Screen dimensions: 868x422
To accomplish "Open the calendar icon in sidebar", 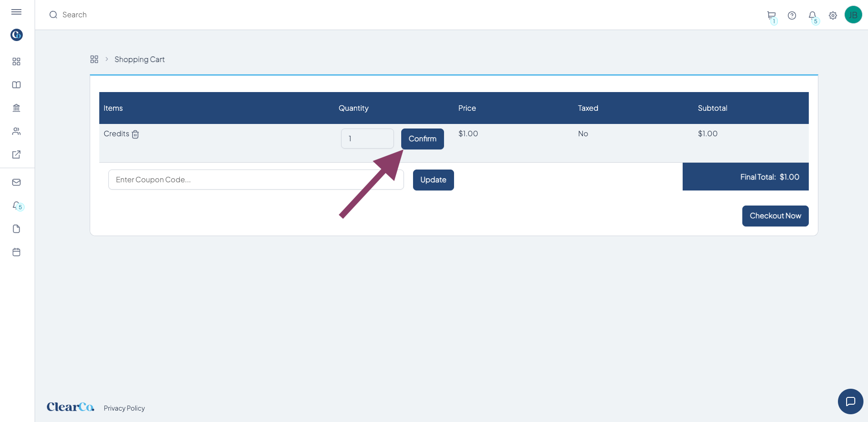I will 16,252.
